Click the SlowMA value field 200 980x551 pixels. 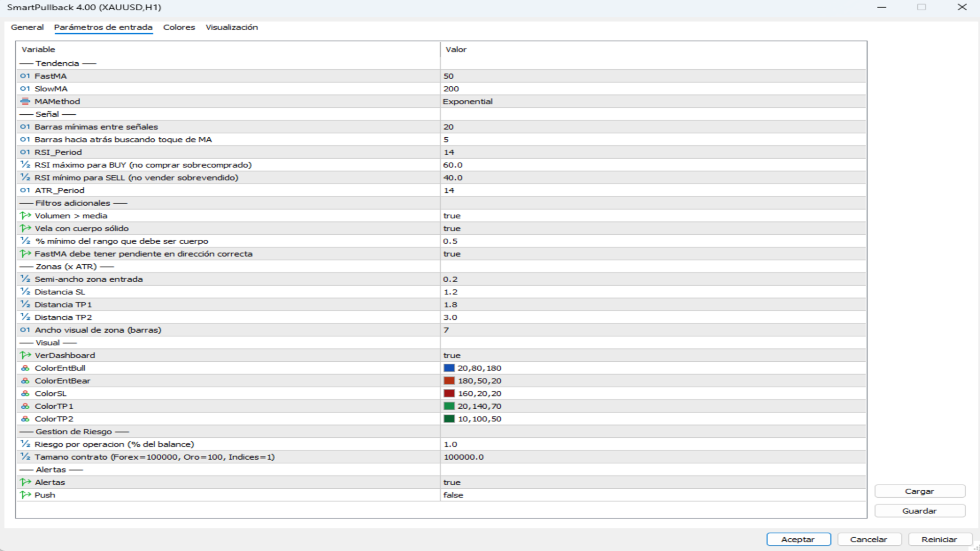point(451,89)
